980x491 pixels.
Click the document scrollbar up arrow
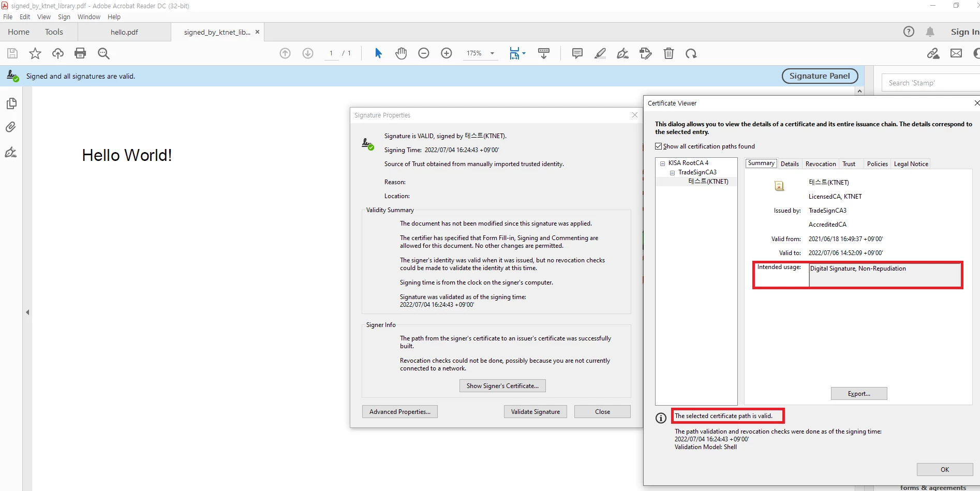coord(859,91)
